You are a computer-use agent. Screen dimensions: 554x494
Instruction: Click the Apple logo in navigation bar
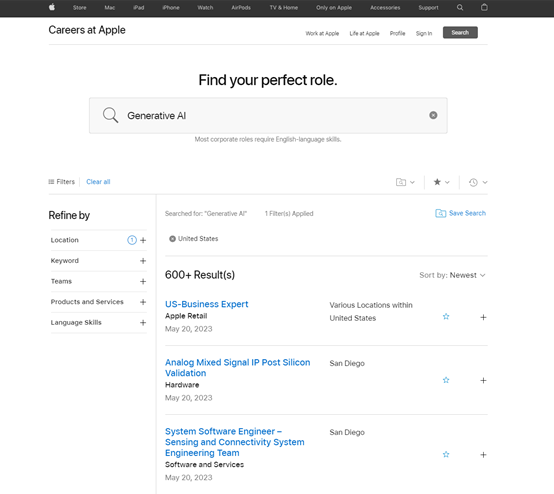pyautogui.click(x=52, y=7)
